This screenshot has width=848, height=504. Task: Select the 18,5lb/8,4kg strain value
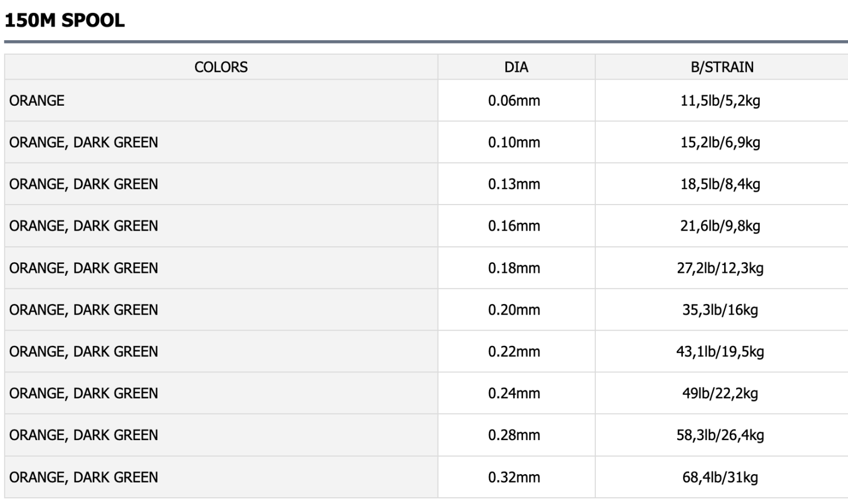point(720,184)
